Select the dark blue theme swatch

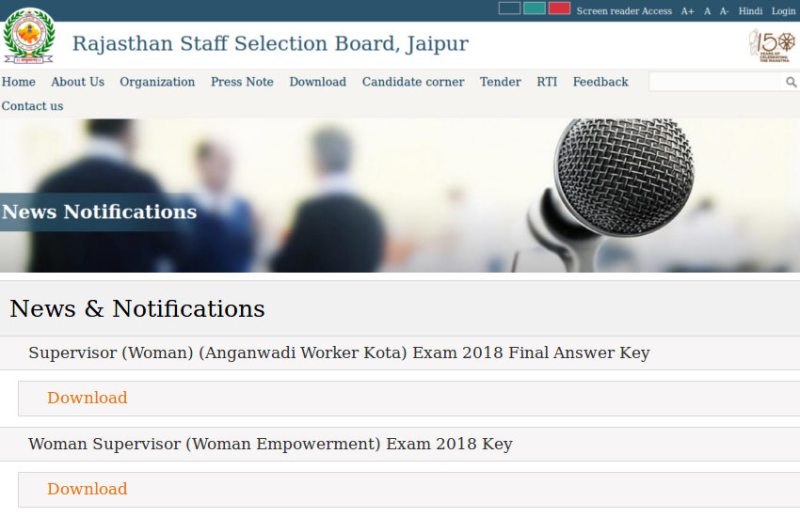tap(509, 8)
